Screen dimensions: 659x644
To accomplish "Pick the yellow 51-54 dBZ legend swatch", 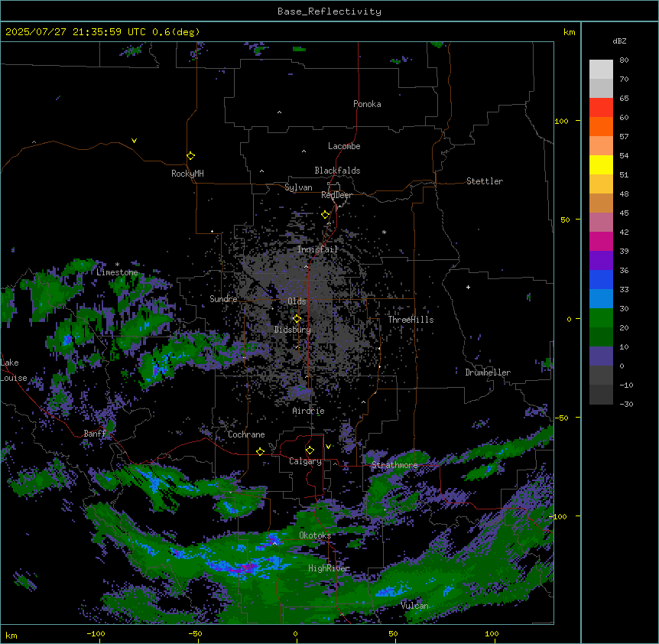I will coord(601,164).
